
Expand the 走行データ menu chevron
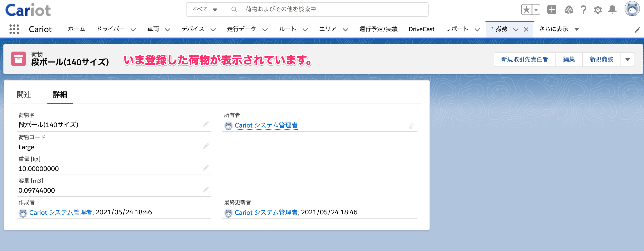265,30
